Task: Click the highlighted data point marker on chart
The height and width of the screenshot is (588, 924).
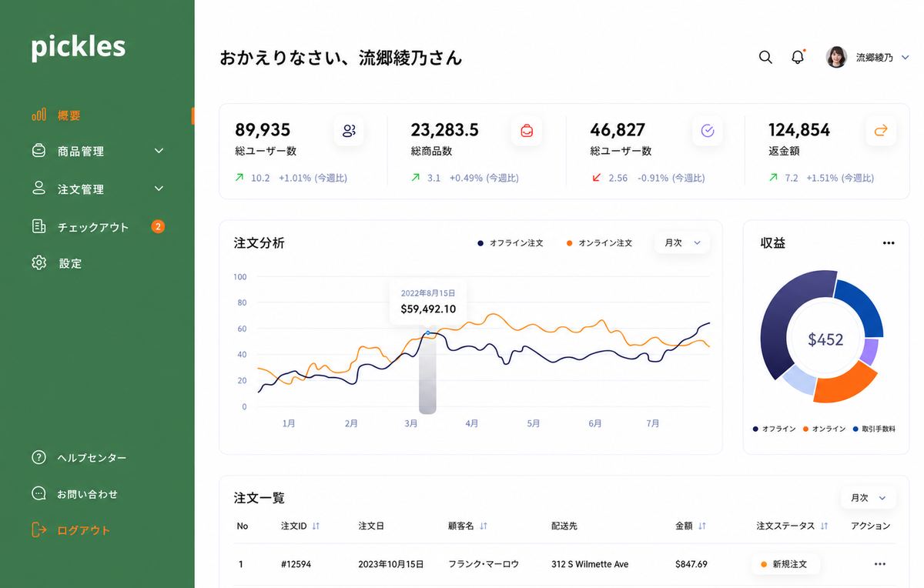Action: 428,332
